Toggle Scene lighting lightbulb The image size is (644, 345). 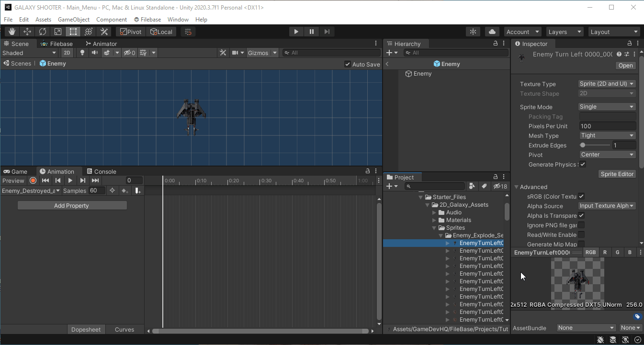coord(82,53)
